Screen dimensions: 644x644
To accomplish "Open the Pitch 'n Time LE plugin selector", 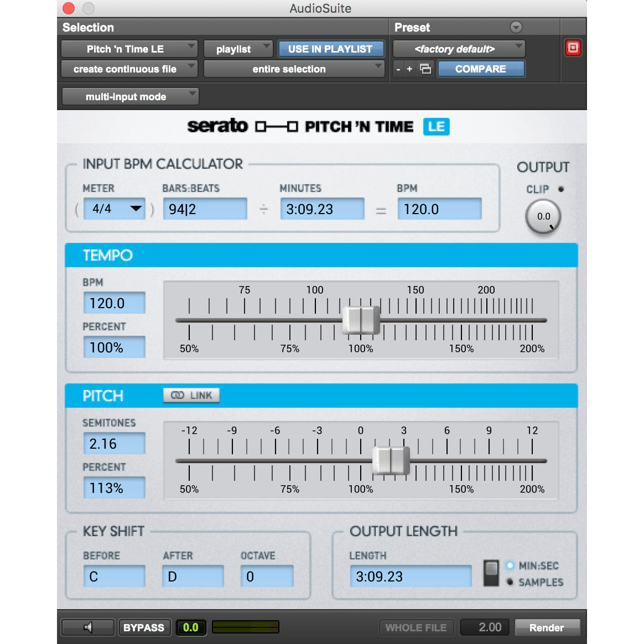I will 129,49.
